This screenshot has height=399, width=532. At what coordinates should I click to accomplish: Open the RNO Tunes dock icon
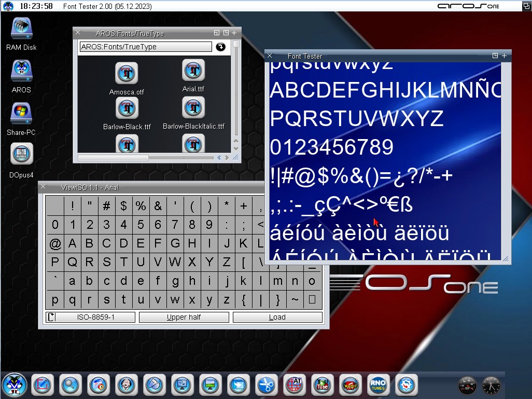[x=378, y=385]
